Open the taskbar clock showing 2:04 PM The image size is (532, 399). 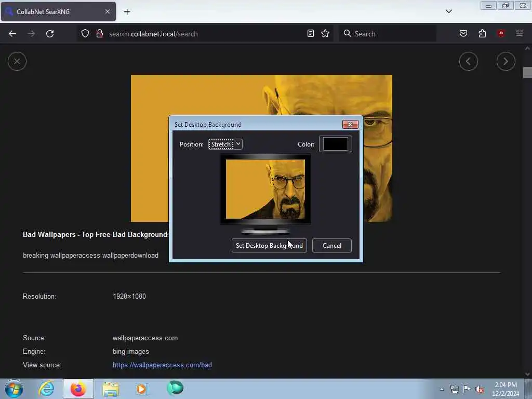[506, 389]
